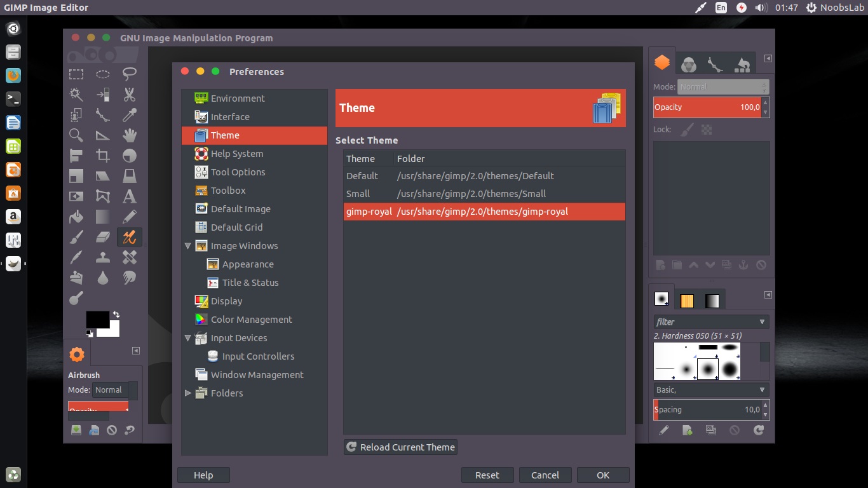Open the Basic brush tag dropdown
This screenshot has height=488, width=868.
(x=711, y=390)
